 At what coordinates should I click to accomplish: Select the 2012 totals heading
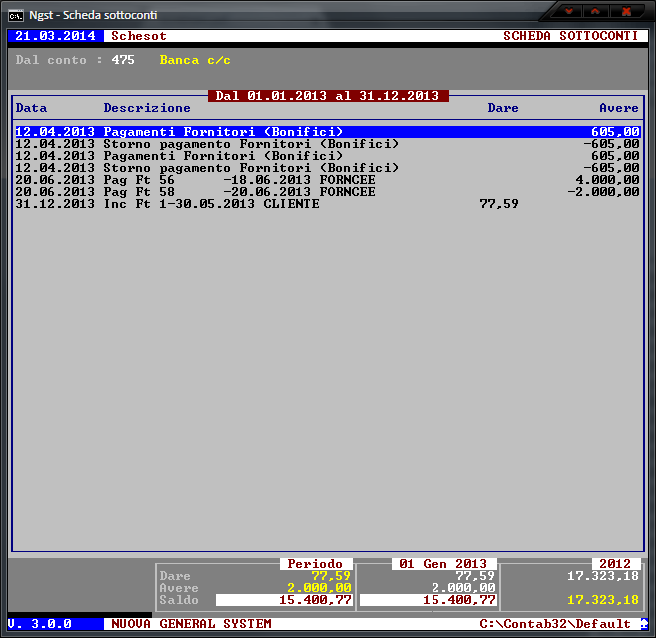615,564
